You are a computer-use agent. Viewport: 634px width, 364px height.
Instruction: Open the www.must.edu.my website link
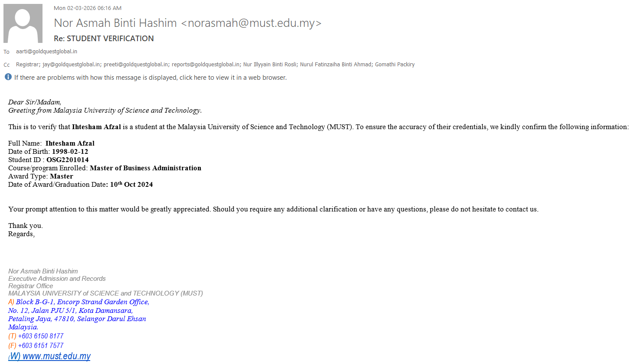56,356
